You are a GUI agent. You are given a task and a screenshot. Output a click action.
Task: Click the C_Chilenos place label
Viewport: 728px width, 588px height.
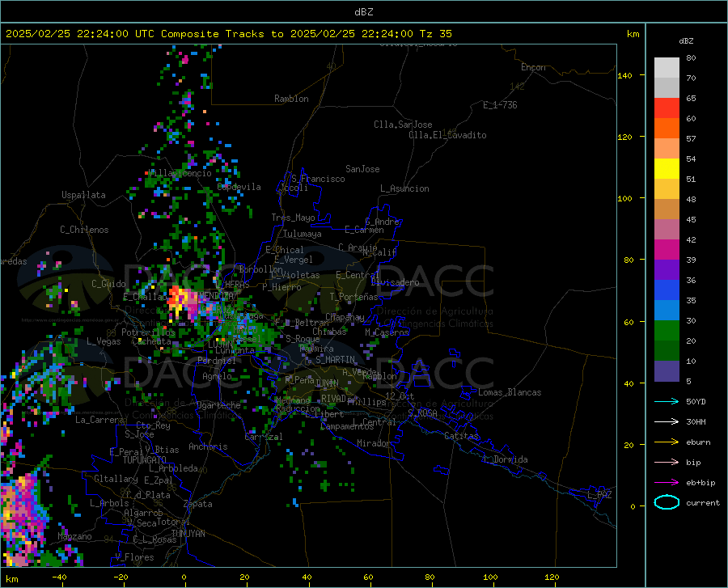click(x=84, y=230)
